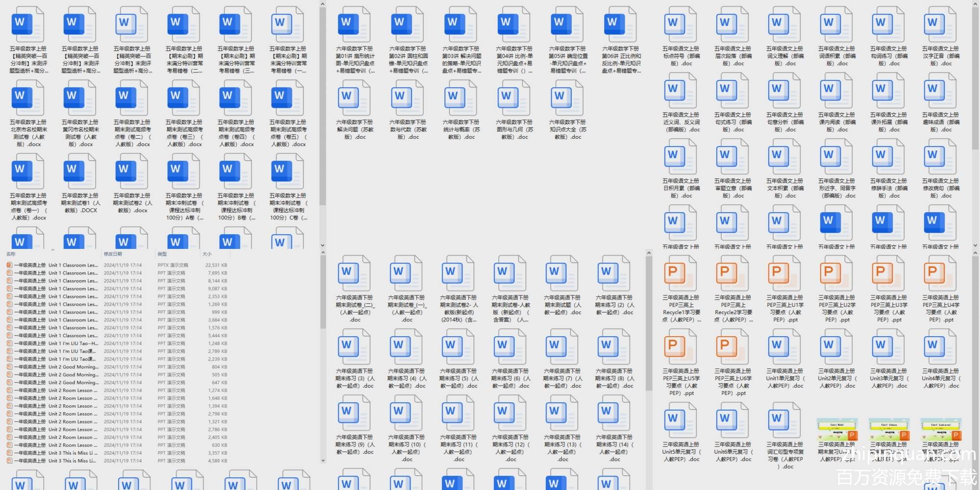Select 六年级英语下册 期末测试题 doc file
Screen dimensions: 980x490
click(x=563, y=285)
